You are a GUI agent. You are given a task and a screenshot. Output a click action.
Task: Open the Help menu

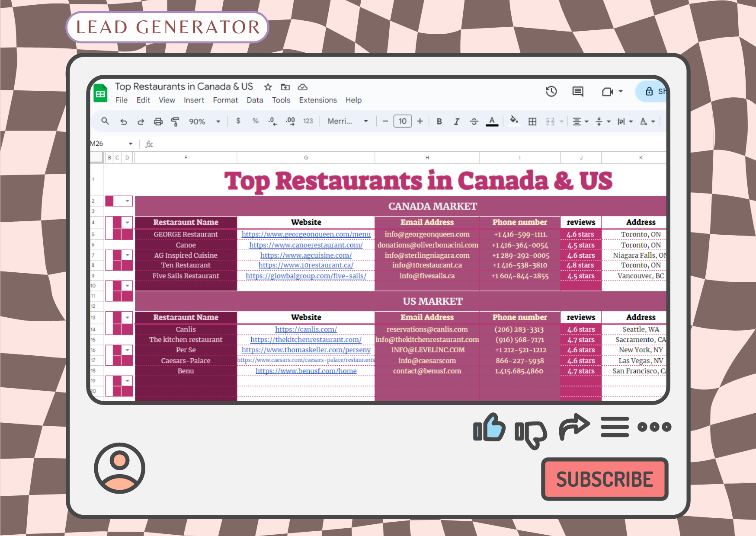tap(353, 100)
